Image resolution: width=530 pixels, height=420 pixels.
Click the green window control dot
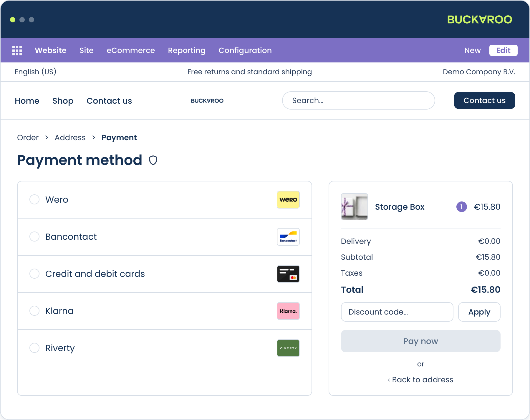tap(13, 20)
